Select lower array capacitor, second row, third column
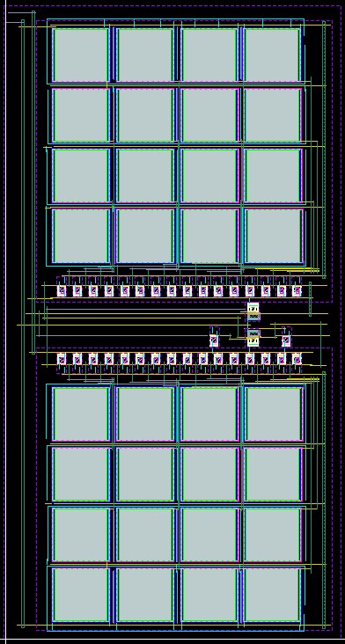This screenshot has height=644, width=345. click(209, 474)
